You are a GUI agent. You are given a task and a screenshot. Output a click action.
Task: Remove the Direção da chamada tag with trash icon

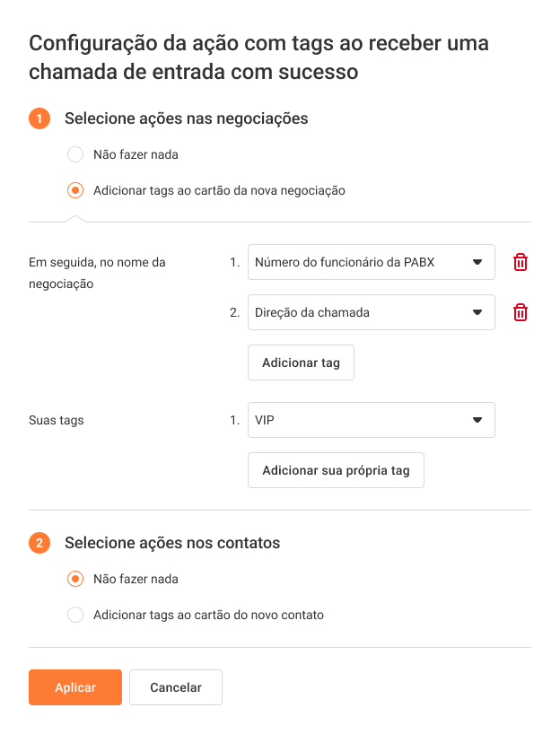coord(520,312)
